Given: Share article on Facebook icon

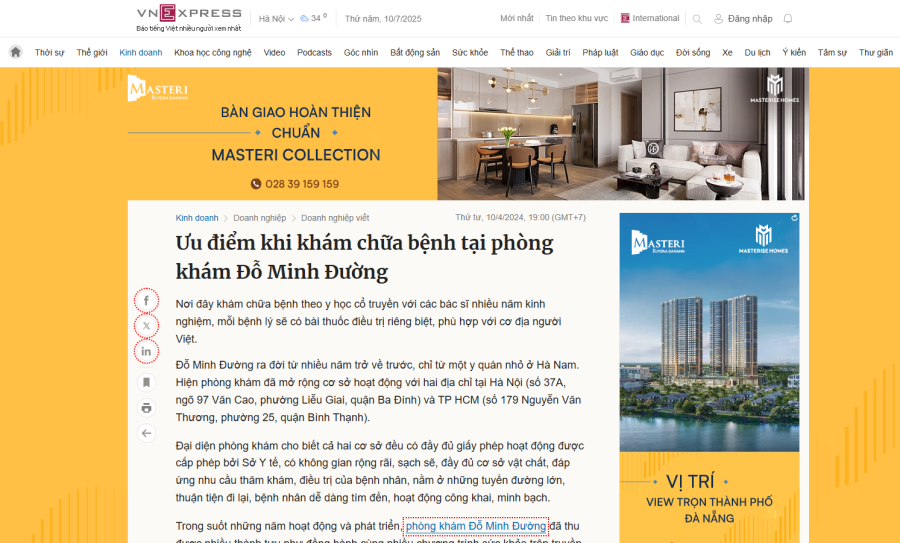Looking at the screenshot, I should pyautogui.click(x=146, y=301).
